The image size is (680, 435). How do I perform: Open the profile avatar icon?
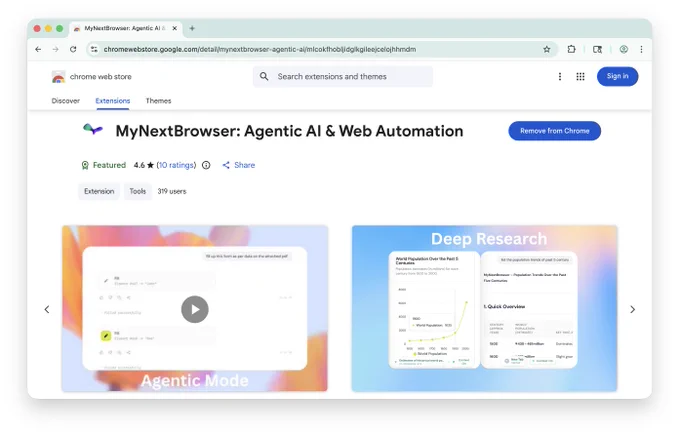[x=624, y=49]
